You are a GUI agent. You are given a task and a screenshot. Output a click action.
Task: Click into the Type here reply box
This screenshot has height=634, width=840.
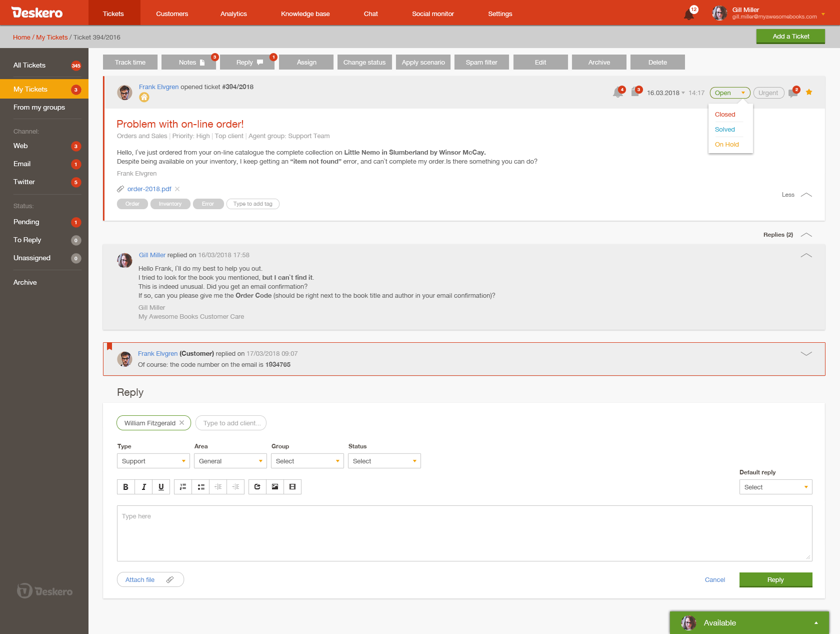pos(464,533)
